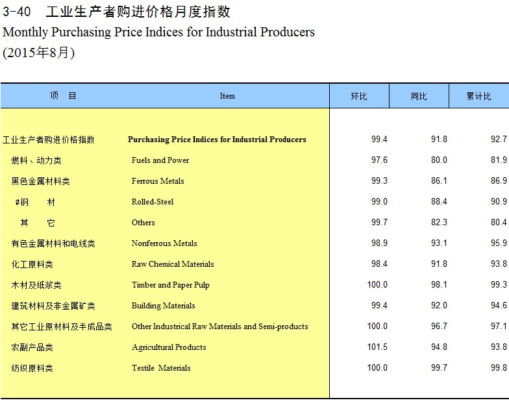Click the date text '(2015年8月)'
This screenshot has width=509, height=420.
coord(39,53)
